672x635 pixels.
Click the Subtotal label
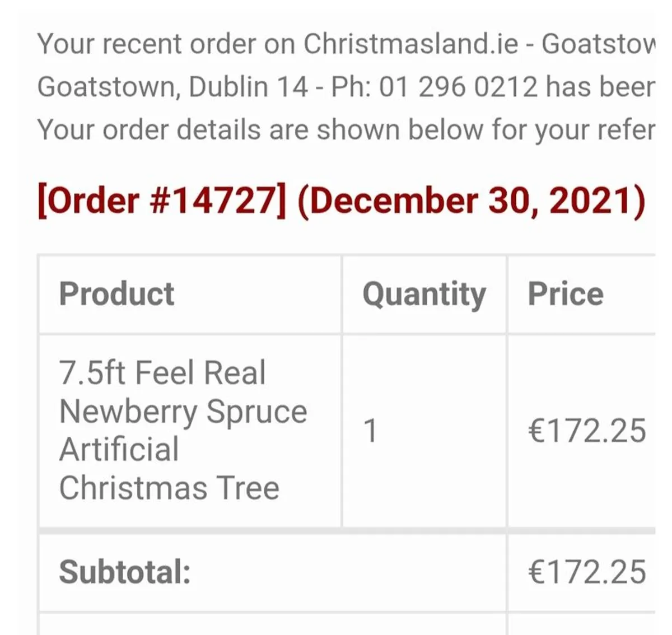pyautogui.click(x=125, y=572)
